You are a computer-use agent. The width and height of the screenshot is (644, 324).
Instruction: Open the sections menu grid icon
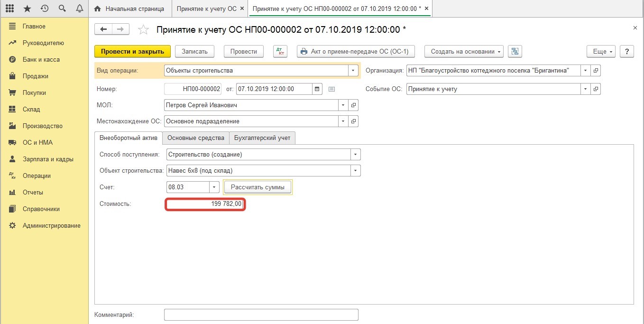9,9
